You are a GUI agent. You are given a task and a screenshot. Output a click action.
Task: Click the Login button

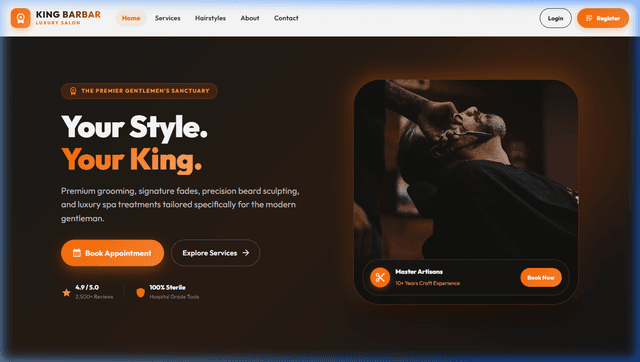(555, 18)
